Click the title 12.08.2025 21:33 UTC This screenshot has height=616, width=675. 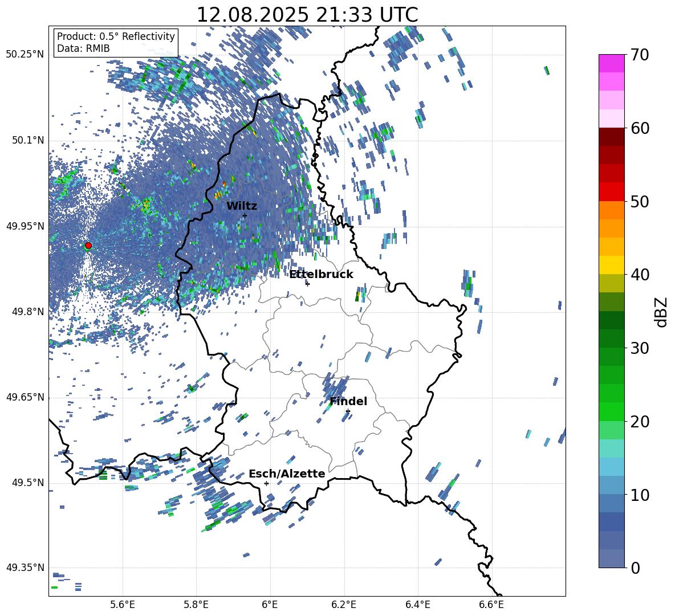click(307, 15)
